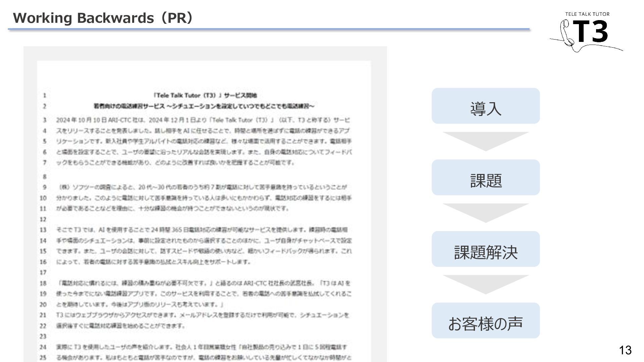Click the paragraph starting そこでT3では
644x362 pixels.
[204, 246]
